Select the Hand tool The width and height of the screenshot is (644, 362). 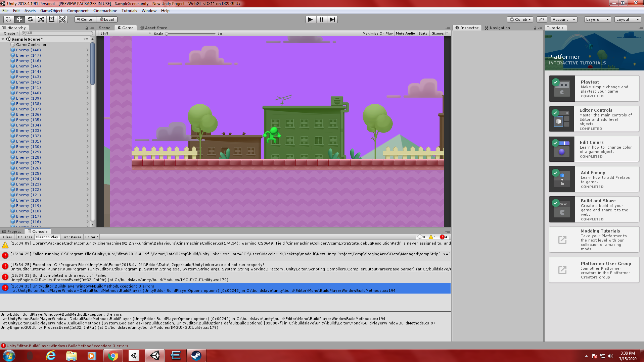point(8,19)
